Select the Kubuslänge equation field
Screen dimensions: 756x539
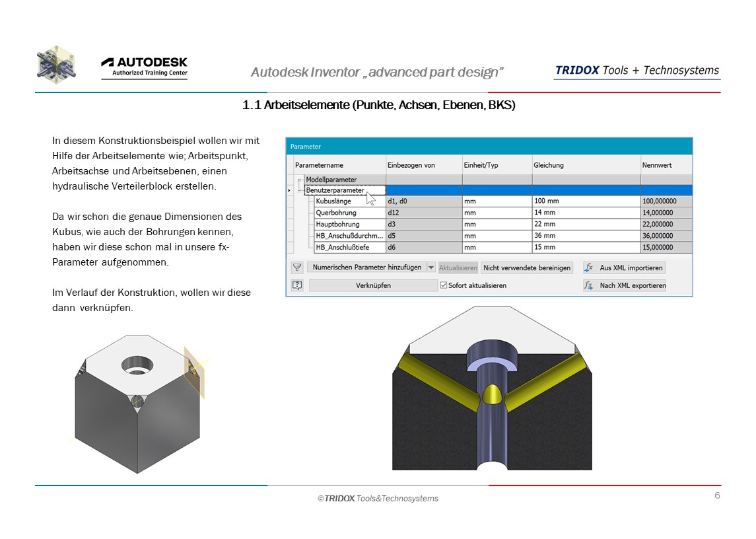(585, 201)
